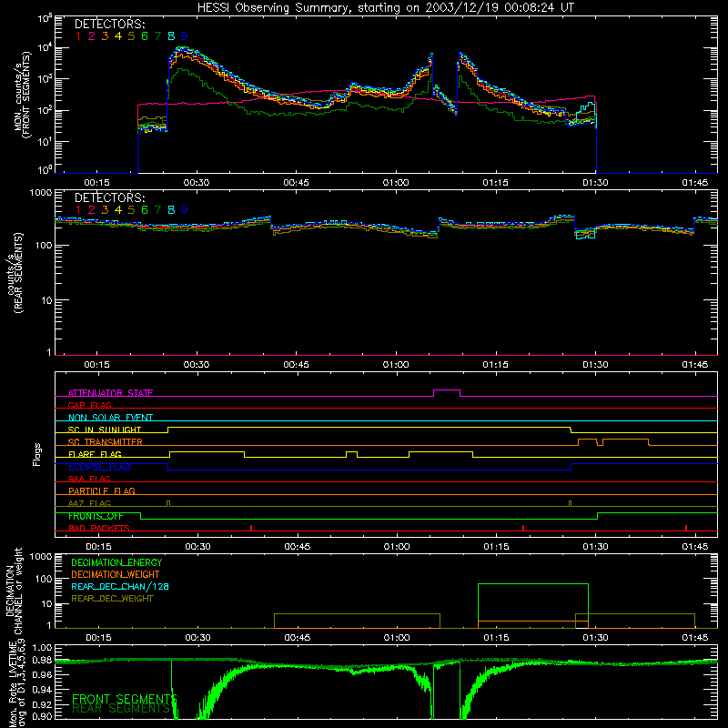Viewport: 728px width, 728px height.
Task: Click the vertical Flags axis label
Action: pyautogui.click(x=37, y=454)
